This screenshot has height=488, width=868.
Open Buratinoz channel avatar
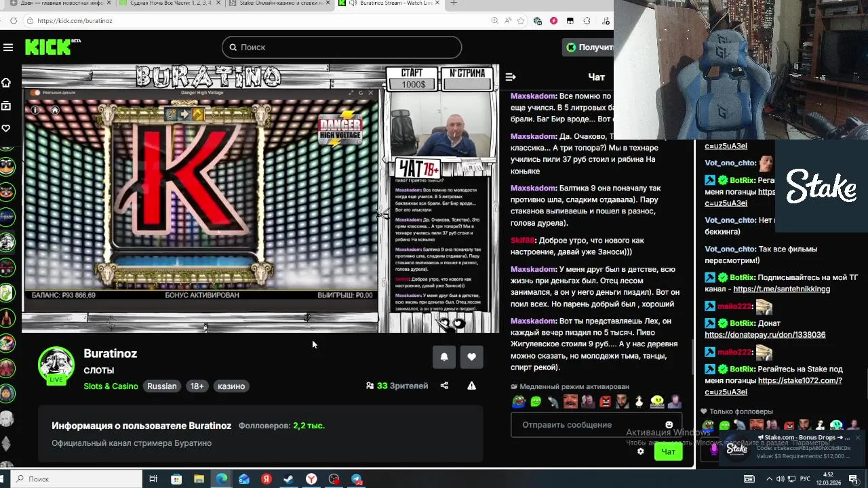coord(56,365)
